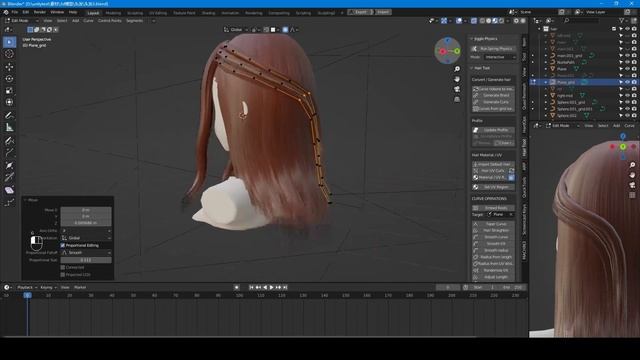Click the Generate Braid button
Viewport: 640px width, 360px height.
(x=493, y=96)
